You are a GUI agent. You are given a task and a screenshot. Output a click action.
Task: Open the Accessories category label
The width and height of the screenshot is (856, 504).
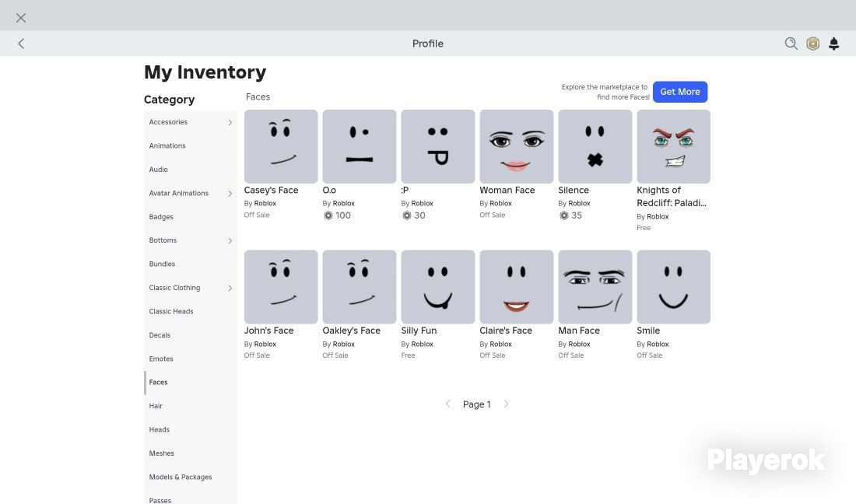pos(168,122)
